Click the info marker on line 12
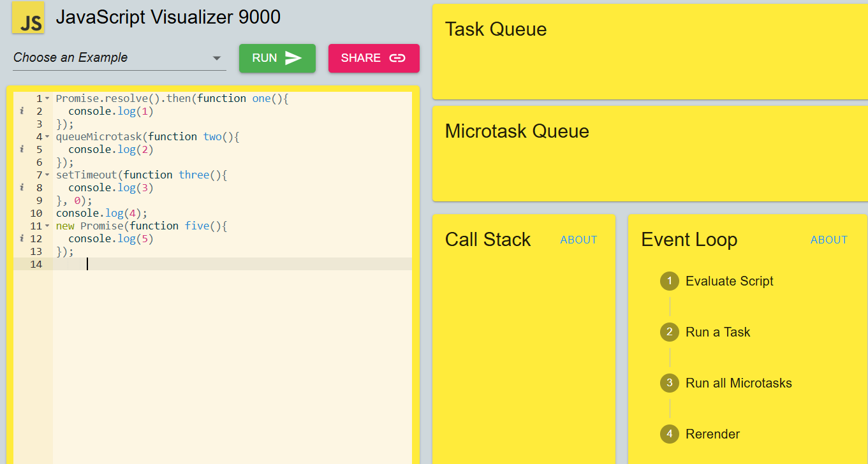The height and width of the screenshot is (464, 868). point(22,238)
